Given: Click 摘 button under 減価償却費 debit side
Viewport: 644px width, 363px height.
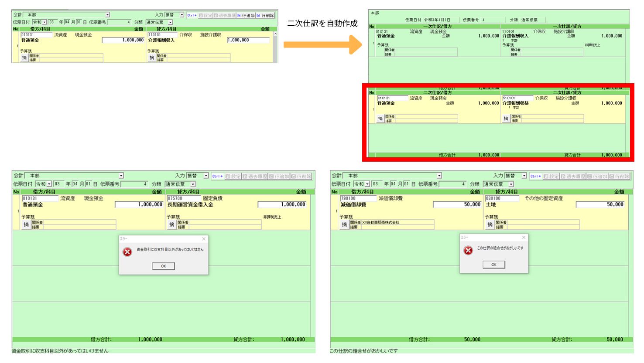Looking at the screenshot, I should coord(344,224).
